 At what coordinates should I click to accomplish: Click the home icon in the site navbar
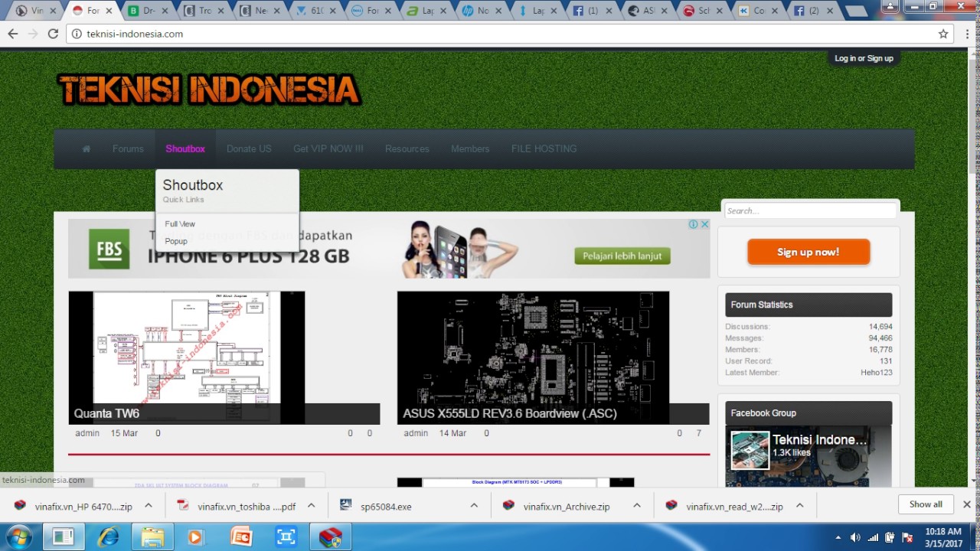point(87,148)
